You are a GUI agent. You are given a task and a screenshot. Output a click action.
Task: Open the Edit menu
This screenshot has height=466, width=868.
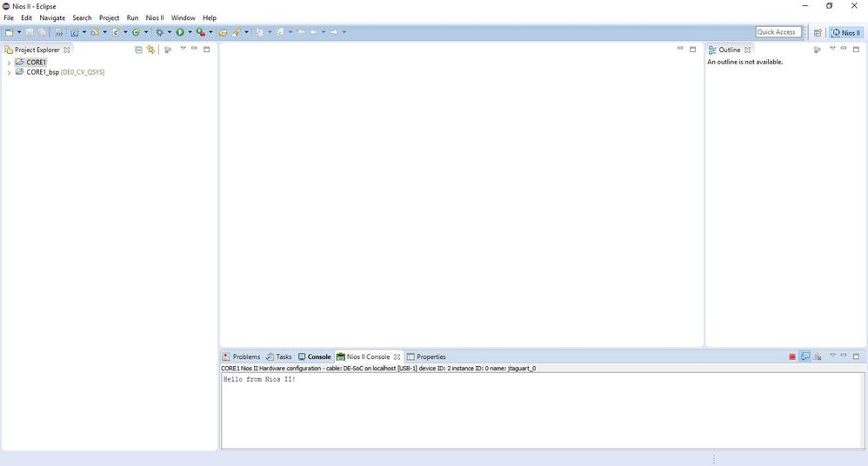click(27, 17)
